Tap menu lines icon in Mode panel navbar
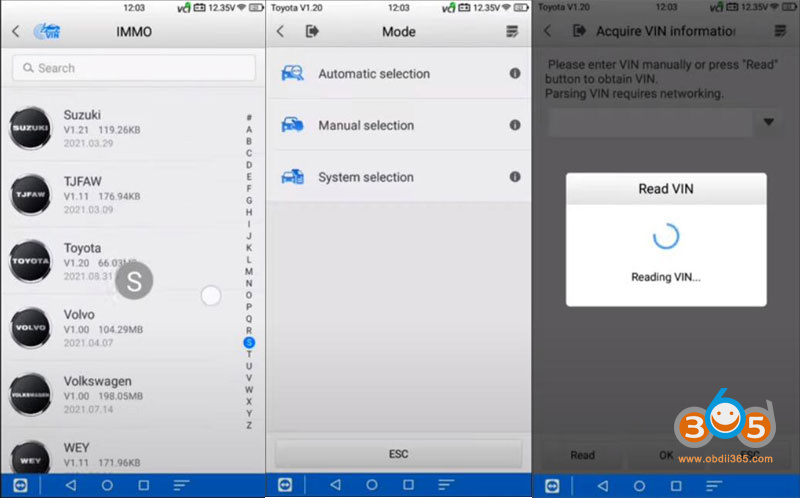Viewport: 800px width, 498px height. [446, 485]
